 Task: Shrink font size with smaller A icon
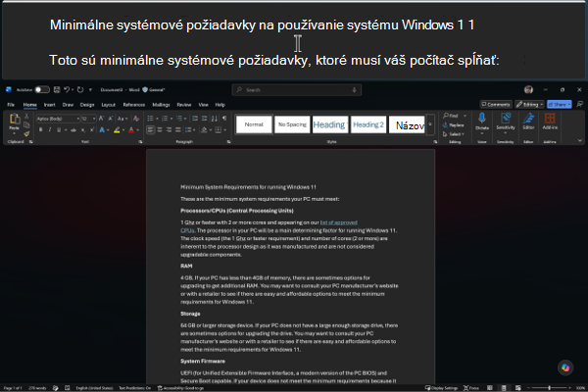(110, 119)
